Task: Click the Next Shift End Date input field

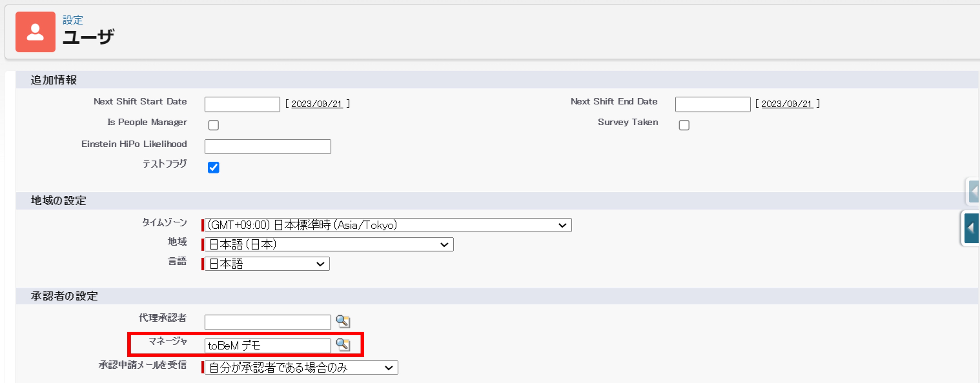Action: pyautogui.click(x=713, y=104)
